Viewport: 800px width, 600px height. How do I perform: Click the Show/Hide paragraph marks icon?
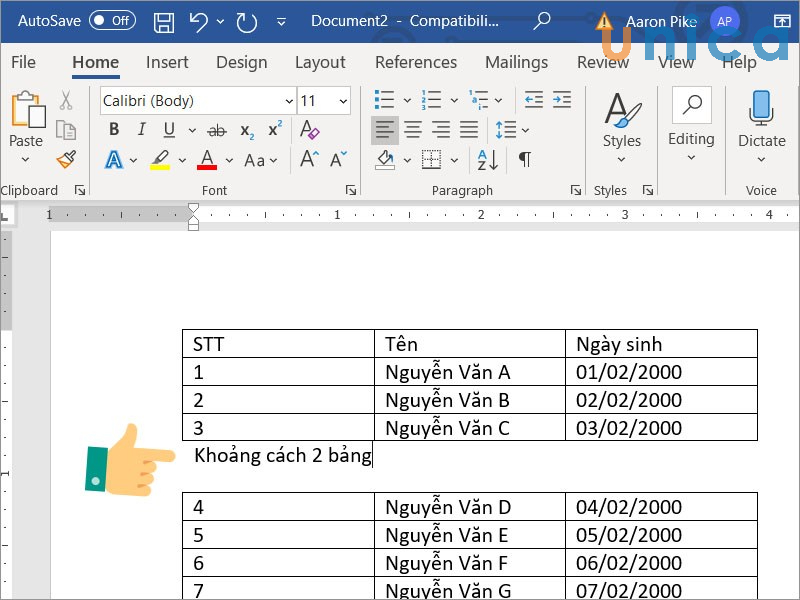click(525, 160)
